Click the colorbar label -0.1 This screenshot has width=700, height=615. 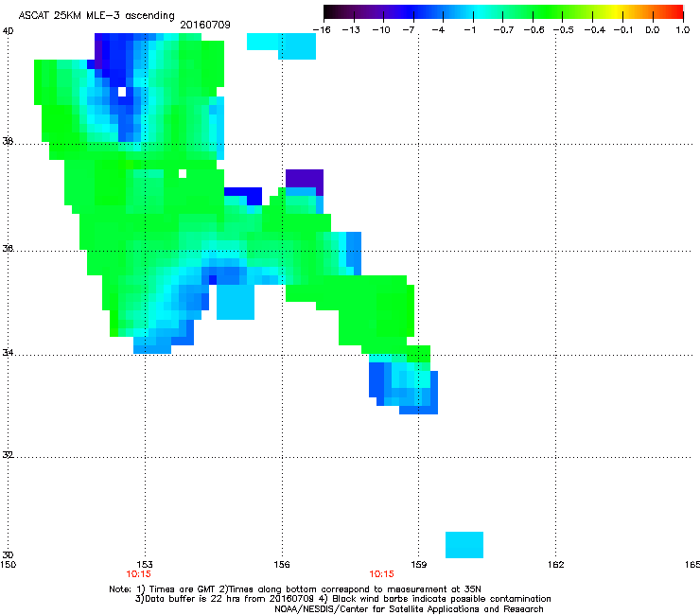[623, 30]
